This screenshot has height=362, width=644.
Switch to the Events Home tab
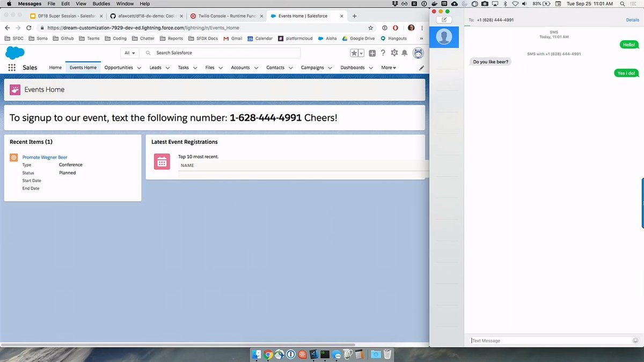pyautogui.click(x=83, y=68)
